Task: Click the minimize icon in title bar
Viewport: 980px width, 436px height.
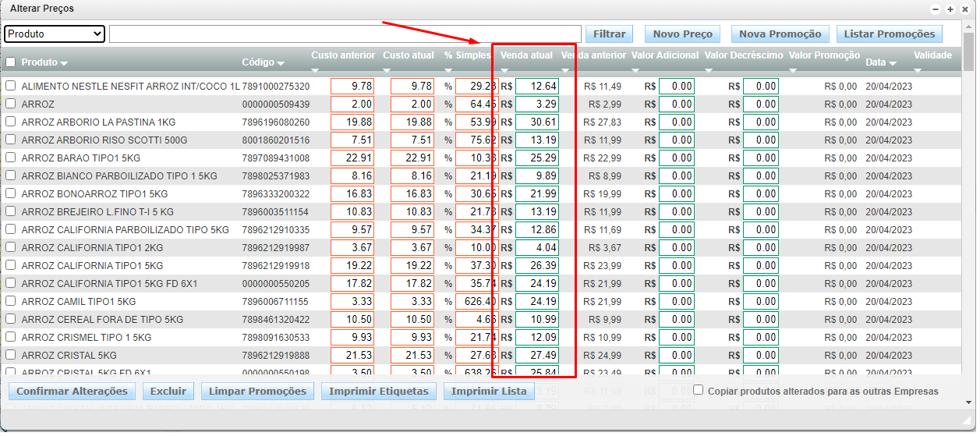Action: pos(936,9)
